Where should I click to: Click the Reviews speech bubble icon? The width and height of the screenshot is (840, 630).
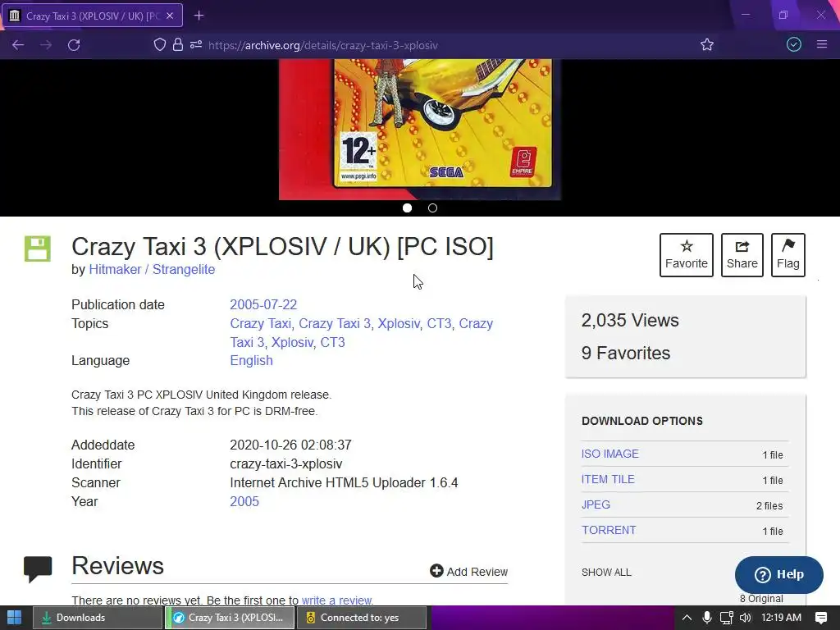click(38, 569)
